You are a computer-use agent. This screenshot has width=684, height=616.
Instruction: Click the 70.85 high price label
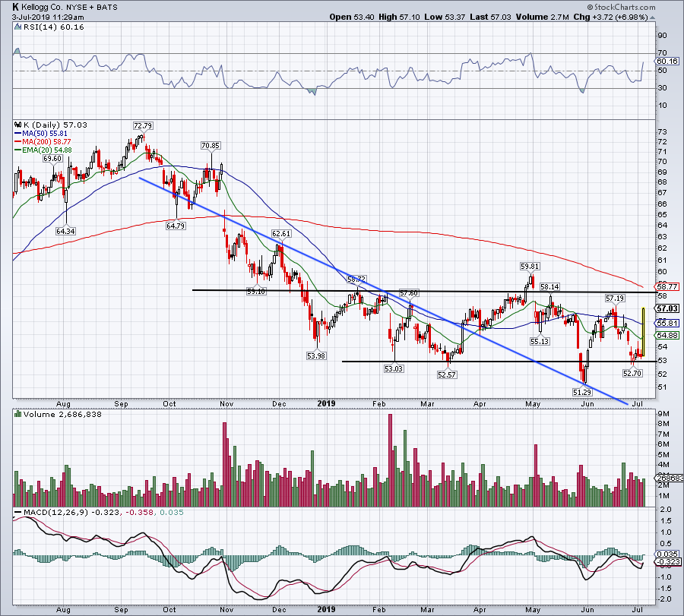[211, 146]
